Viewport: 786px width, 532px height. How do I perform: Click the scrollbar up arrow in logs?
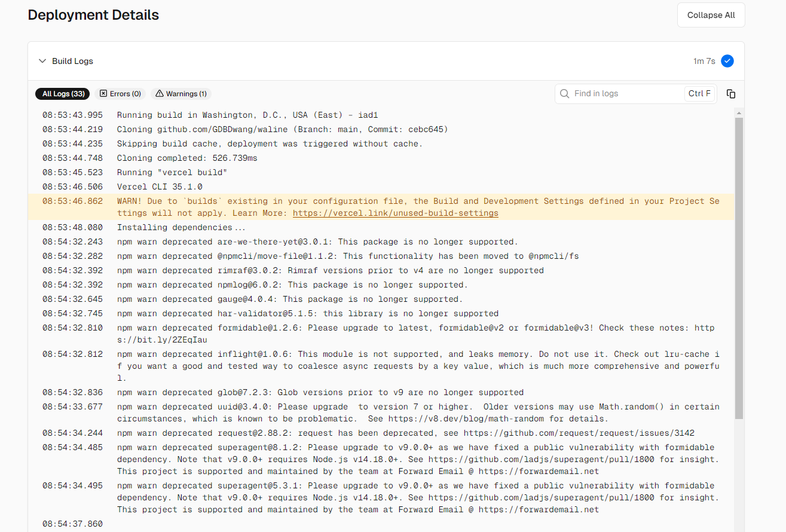[739, 112]
